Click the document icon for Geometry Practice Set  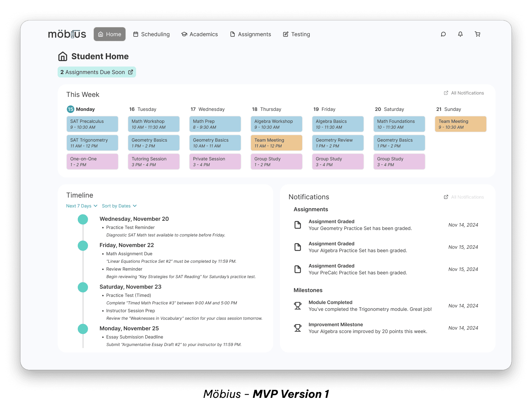[x=298, y=225]
